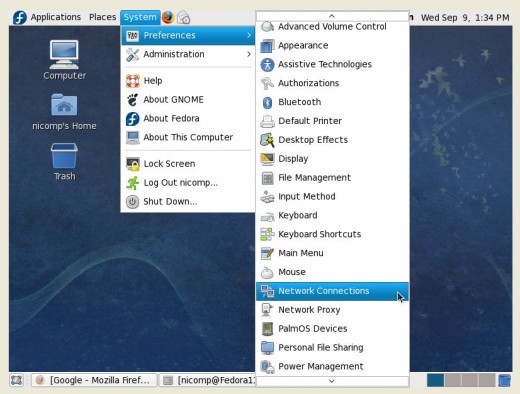
Task: Open Main Menu editor entry
Action: 332,253
